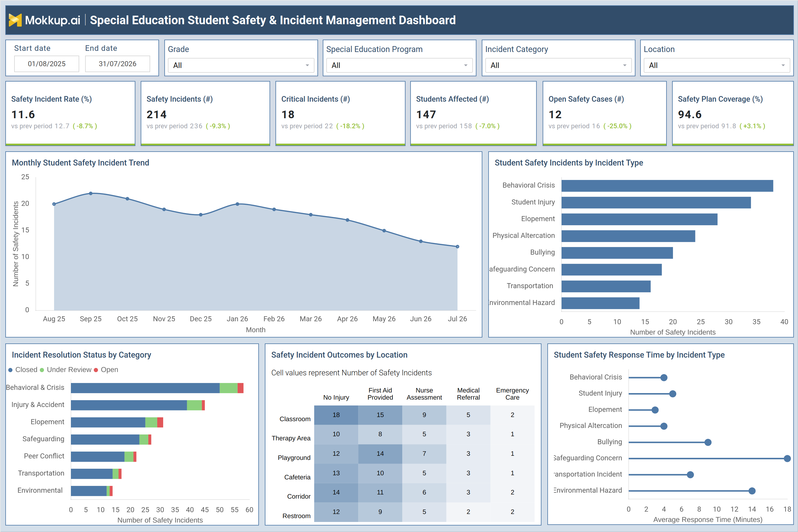Click the Bullying bar in incident type chart
Screen dimensions: 798x532
pos(617,253)
